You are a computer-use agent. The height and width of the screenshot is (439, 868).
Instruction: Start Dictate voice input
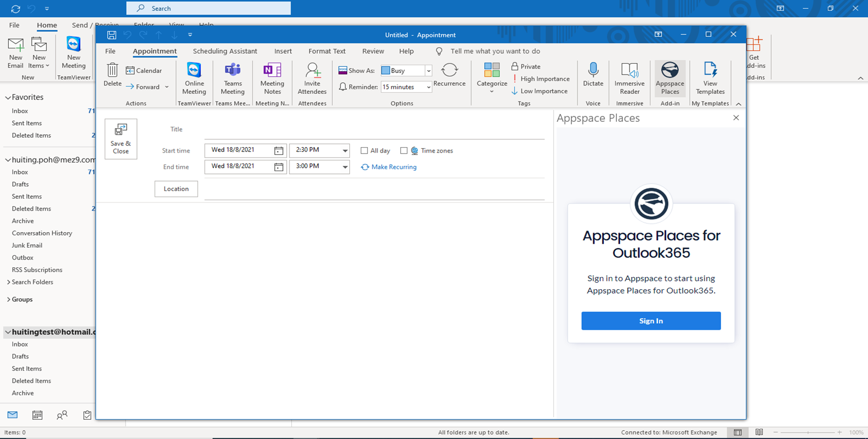coord(593,75)
